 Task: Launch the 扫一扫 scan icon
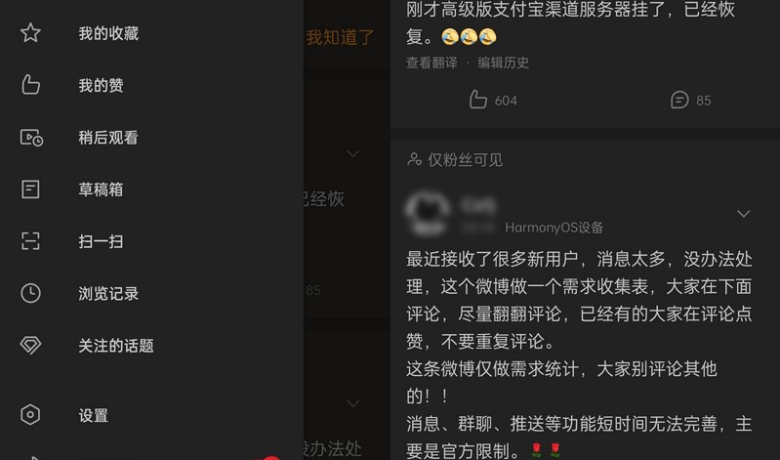click(30, 241)
